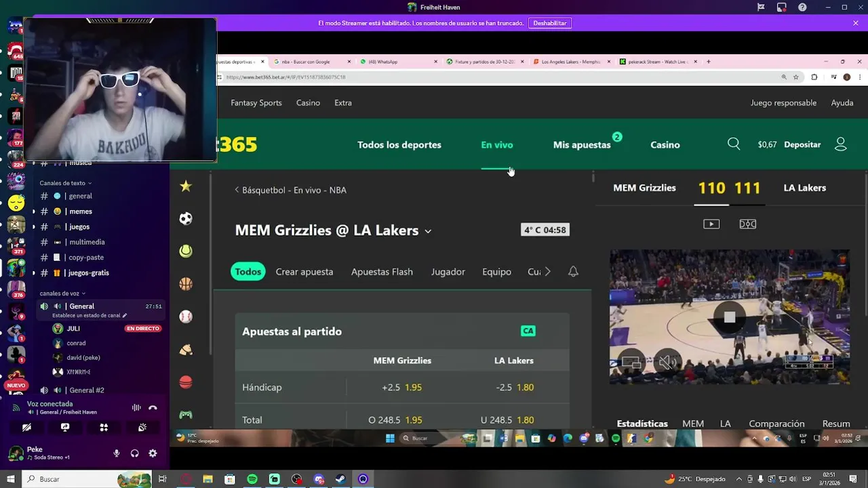Select the baseball sport icon
The width and height of the screenshot is (868, 488).
(186, 317)
